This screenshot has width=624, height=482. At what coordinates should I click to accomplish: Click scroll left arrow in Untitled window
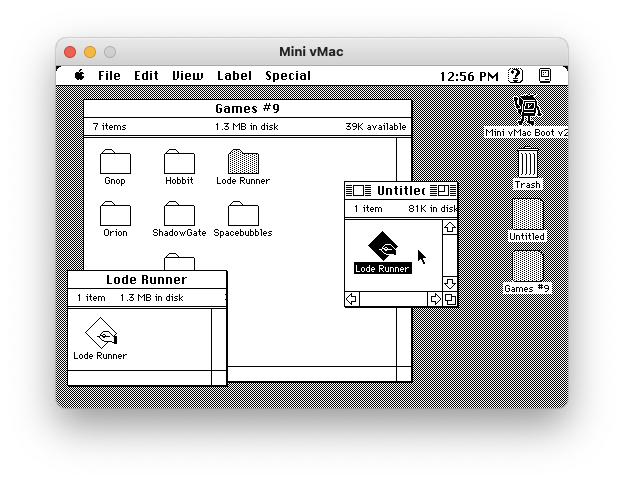(x=352, y=299)
